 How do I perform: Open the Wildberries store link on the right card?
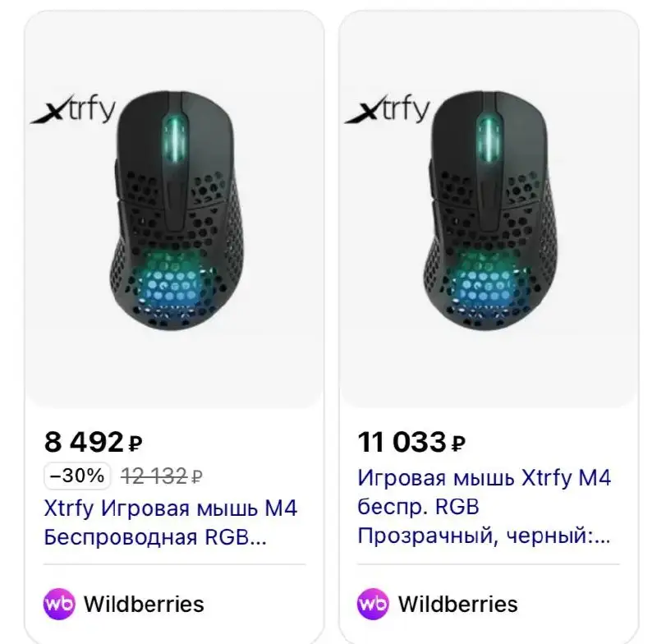(x=458, y=605)
